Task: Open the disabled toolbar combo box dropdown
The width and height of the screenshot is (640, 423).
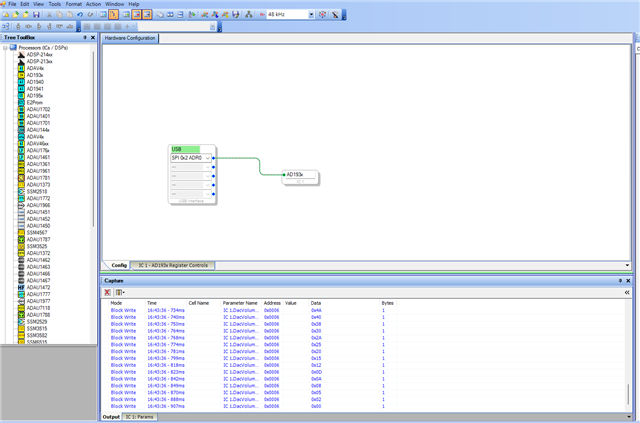Action: pos(212,27)
